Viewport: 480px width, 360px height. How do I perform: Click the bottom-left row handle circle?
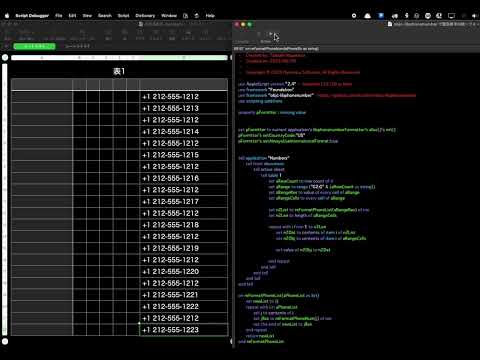click(x=5, y=341)
